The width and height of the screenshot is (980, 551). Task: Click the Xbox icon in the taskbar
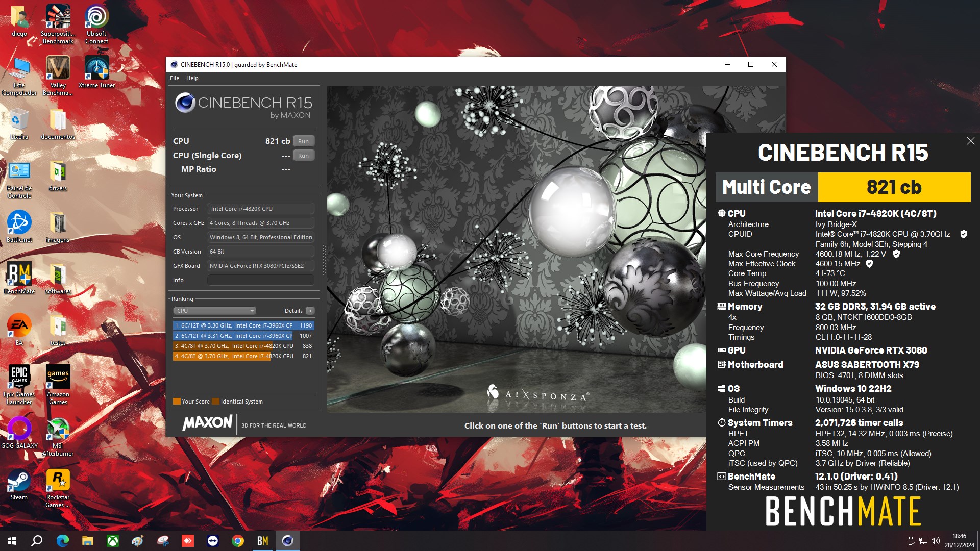[x=113, y=541]
